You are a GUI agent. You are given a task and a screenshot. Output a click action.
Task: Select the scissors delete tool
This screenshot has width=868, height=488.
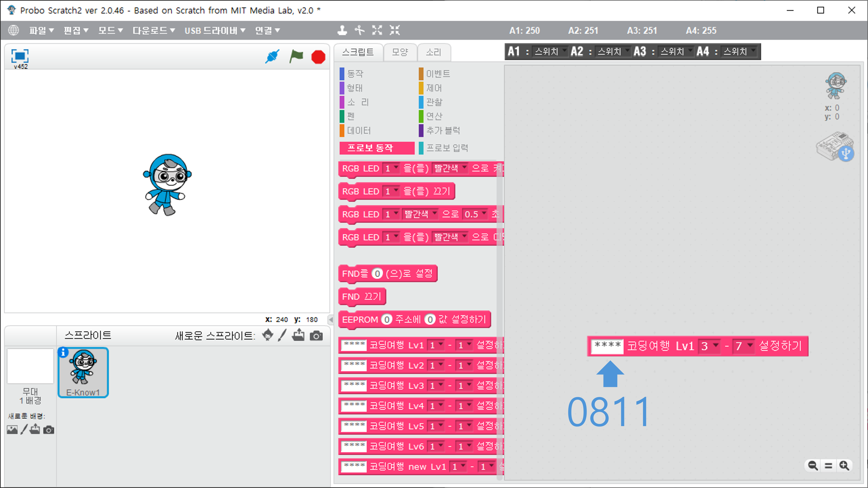360,30
